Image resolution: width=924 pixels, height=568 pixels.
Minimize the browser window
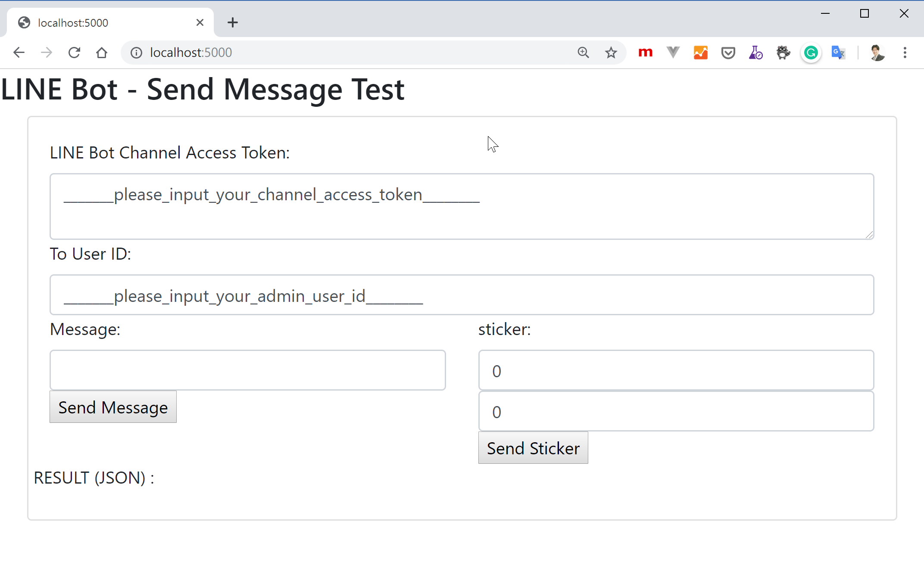825,14
